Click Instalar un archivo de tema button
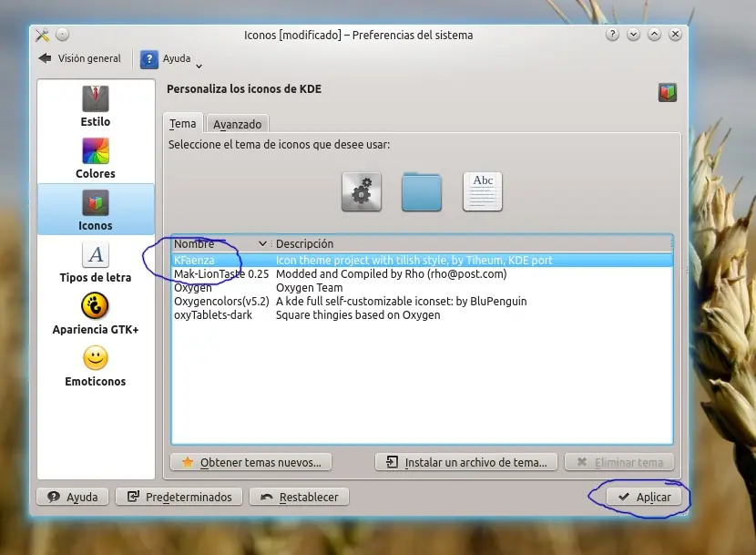The width and height of the screenshot is (756, 555). point(466,462)
